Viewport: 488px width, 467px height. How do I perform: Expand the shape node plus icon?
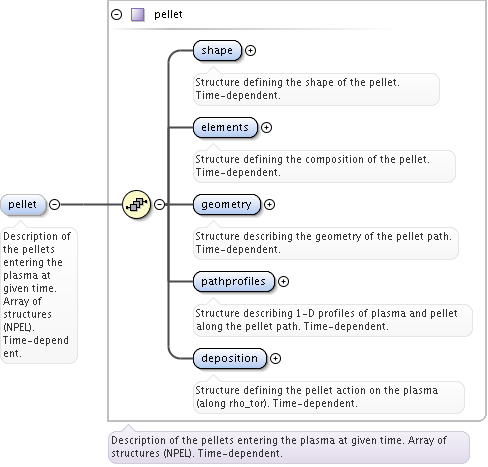(x=250, y=51)
